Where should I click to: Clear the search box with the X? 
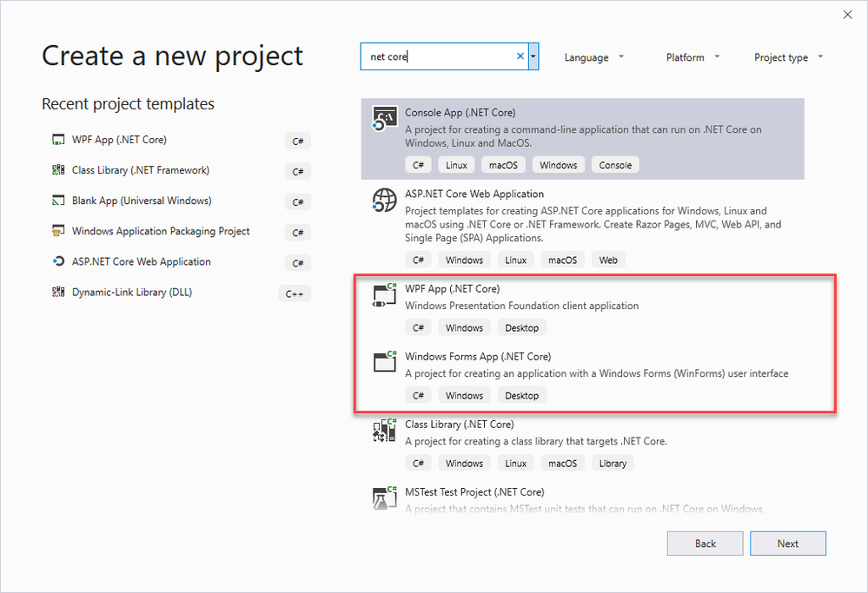520,57
